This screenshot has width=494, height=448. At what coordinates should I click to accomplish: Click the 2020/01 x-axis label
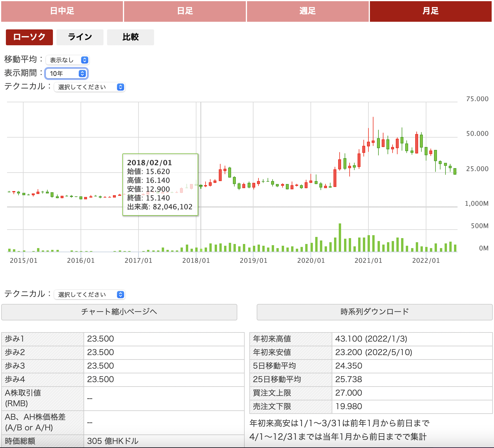click(311, 260)
